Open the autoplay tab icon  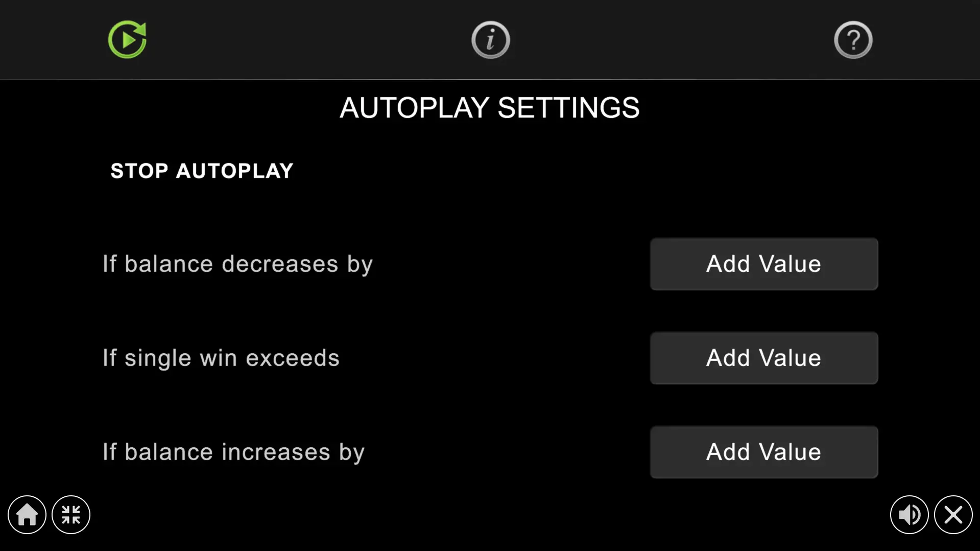pyautogui.click(x=127, y=39)
